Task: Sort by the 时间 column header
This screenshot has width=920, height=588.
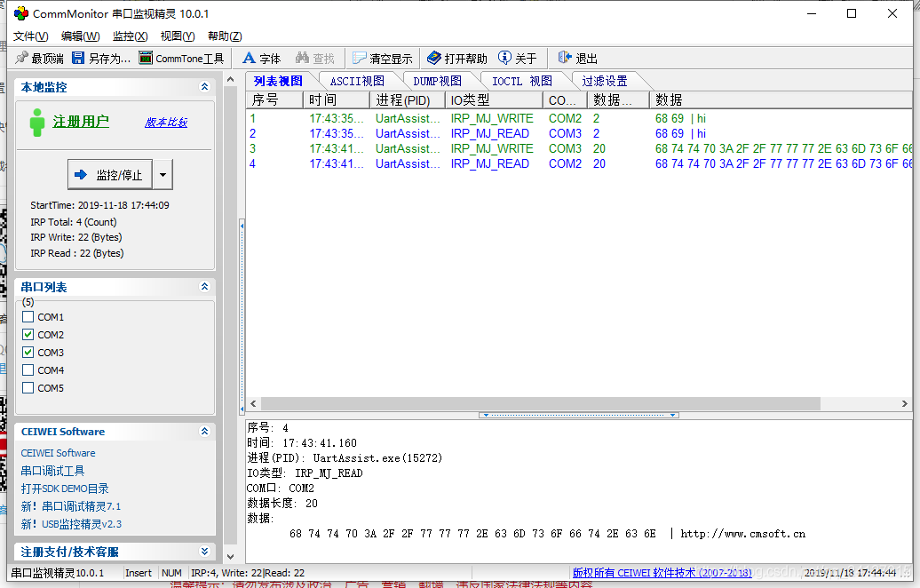Action: tap(337, 99)
